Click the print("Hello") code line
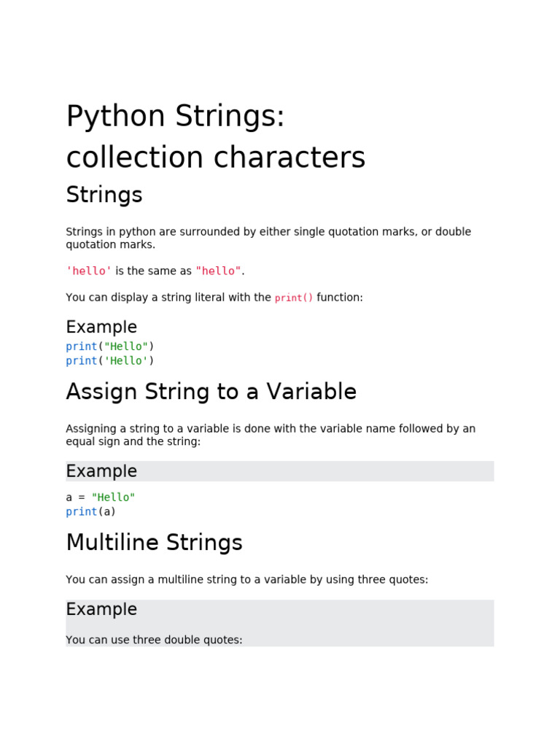This screenshot has width=560, height=747. 110,347
